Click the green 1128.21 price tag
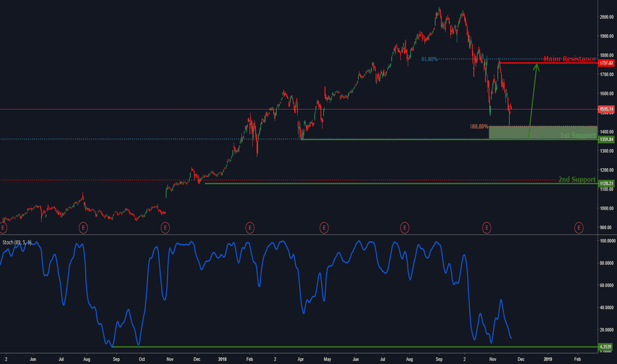Viewport: 617px width, 364px height. pyautogui.click(x=606, y=183)
